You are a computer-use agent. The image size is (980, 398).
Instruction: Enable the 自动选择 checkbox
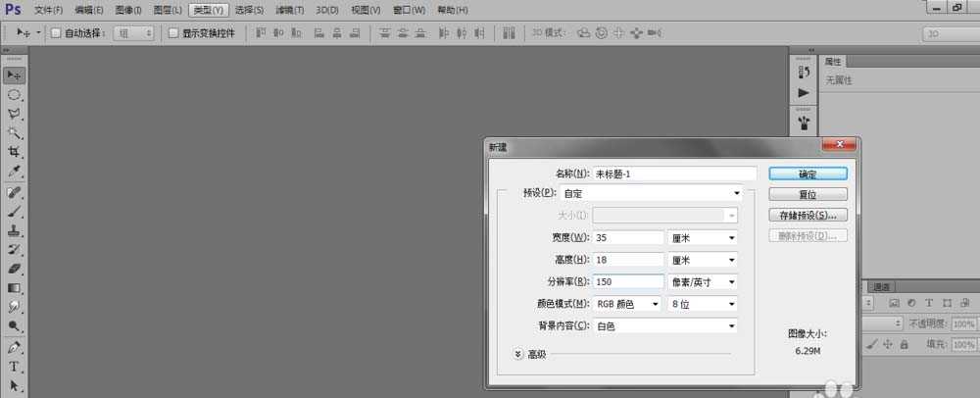pos(56,32)
